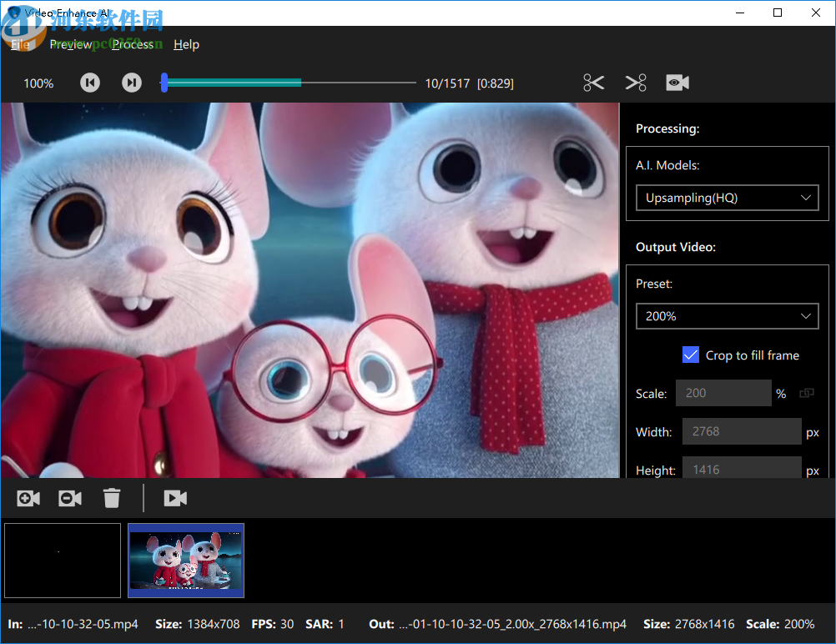
Task: Jump to first frame with skip-back control
Action: tap(89, 83)
